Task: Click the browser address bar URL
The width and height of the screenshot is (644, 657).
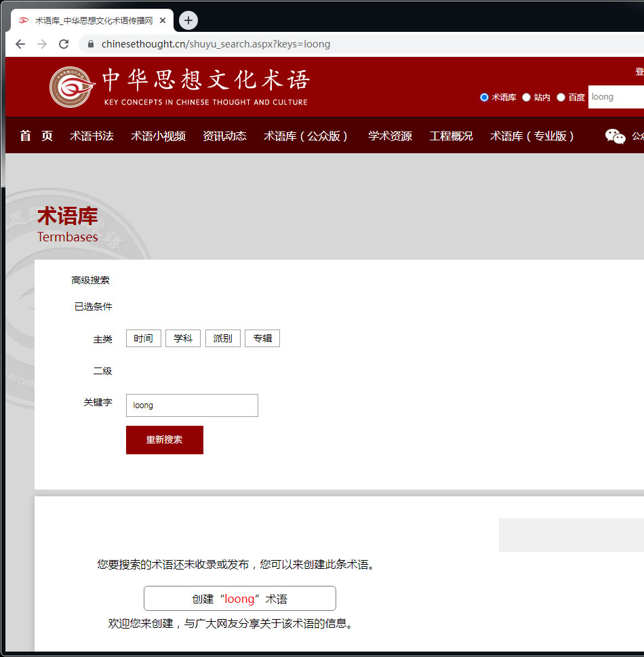Action: coord(216,44)
